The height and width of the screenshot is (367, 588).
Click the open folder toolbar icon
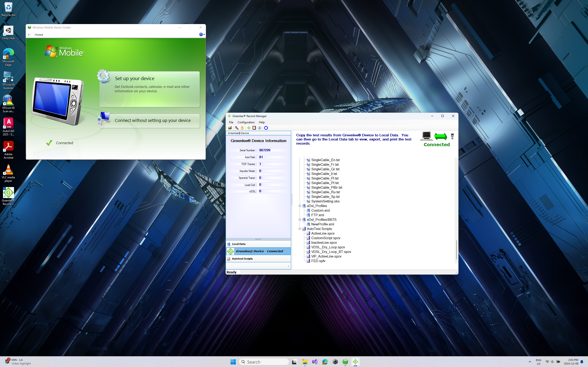coord(230,128)
